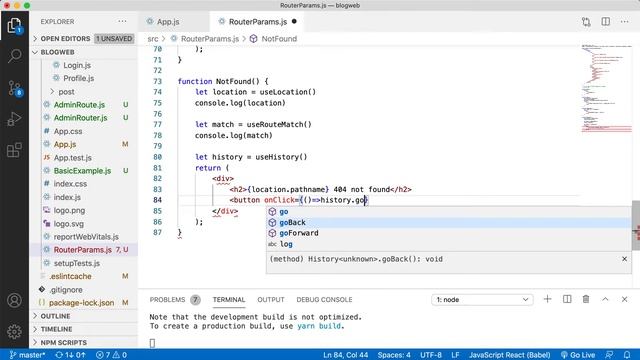Open AdminRoute.js in the explorer

(79, 105)
